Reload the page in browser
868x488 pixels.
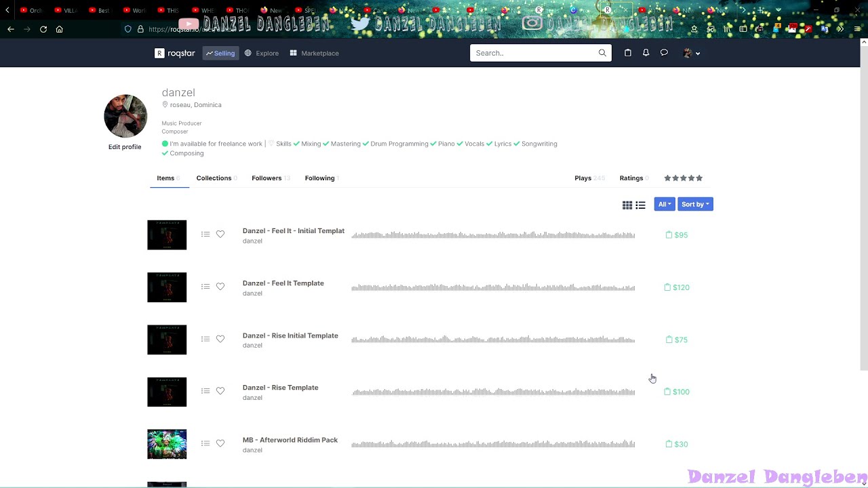pos(43,29)
